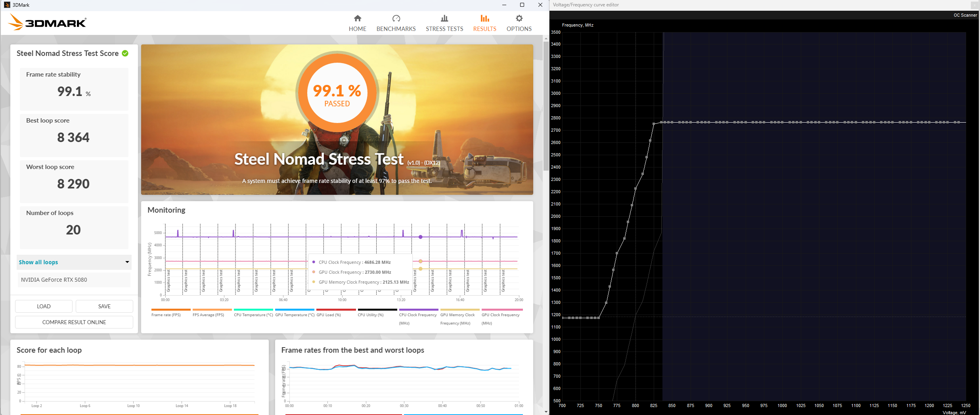Click tooltip row "CPU Clock Frequency : 4686.28 MHz"
Image resolution: width=980 pixels, height=415 pixels.
click(x=352, y=262)
